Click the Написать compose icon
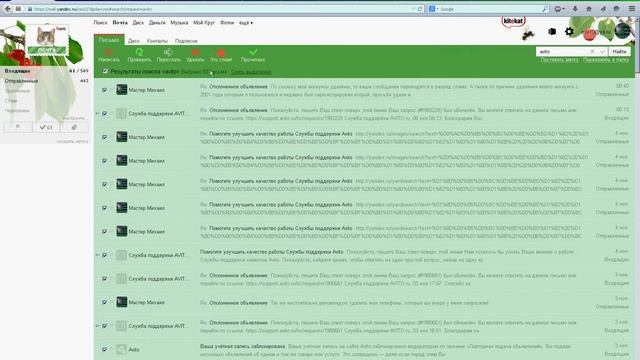This screenshot has height=360, width=640. pyautogui.click(x=109, y=52)
